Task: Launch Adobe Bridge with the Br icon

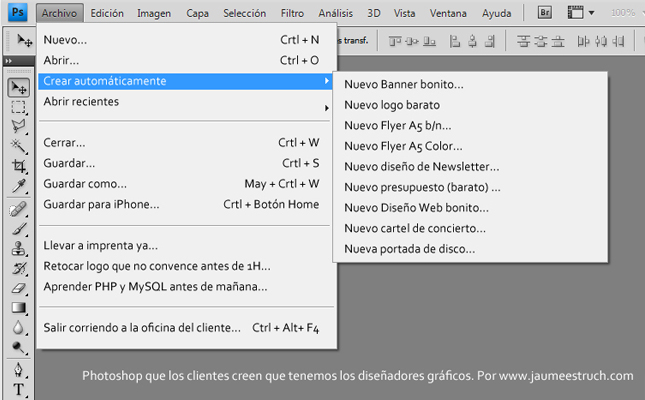Action: [545, 13]
